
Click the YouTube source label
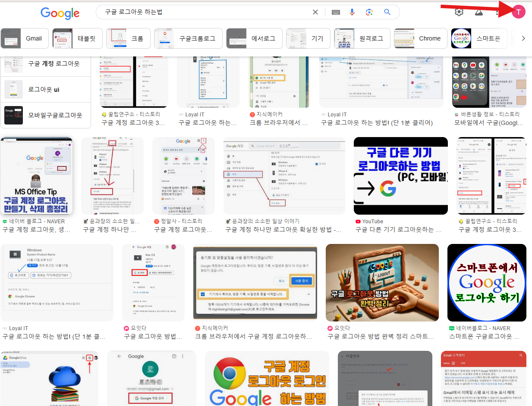[373, 221]
